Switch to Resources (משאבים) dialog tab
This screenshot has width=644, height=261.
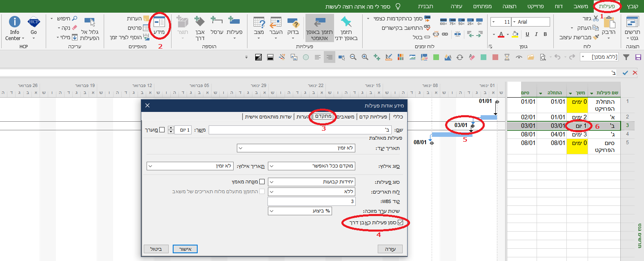pyautogui.click(x=345, y=117)
